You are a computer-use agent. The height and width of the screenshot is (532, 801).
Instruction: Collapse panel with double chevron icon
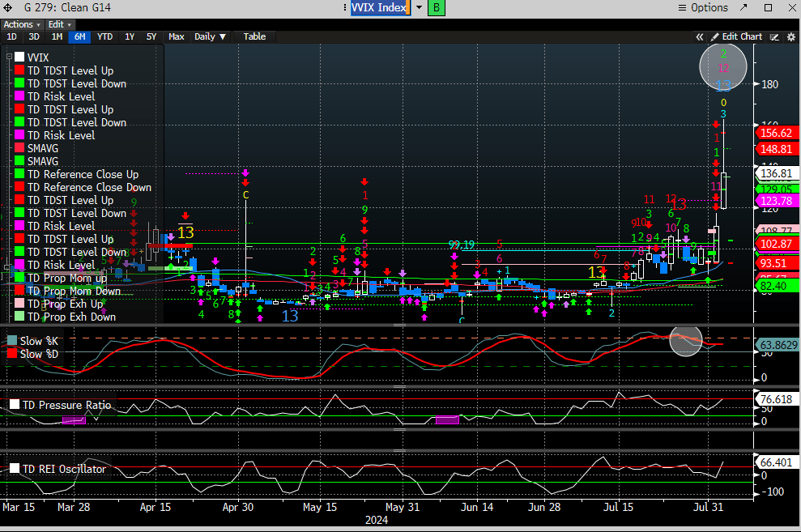[700, 36]
